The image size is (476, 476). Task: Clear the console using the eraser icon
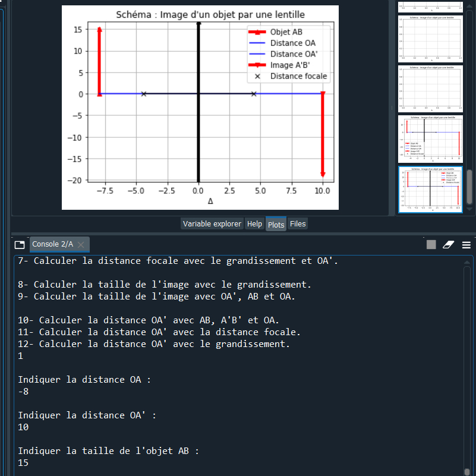[x=449, y=244]
